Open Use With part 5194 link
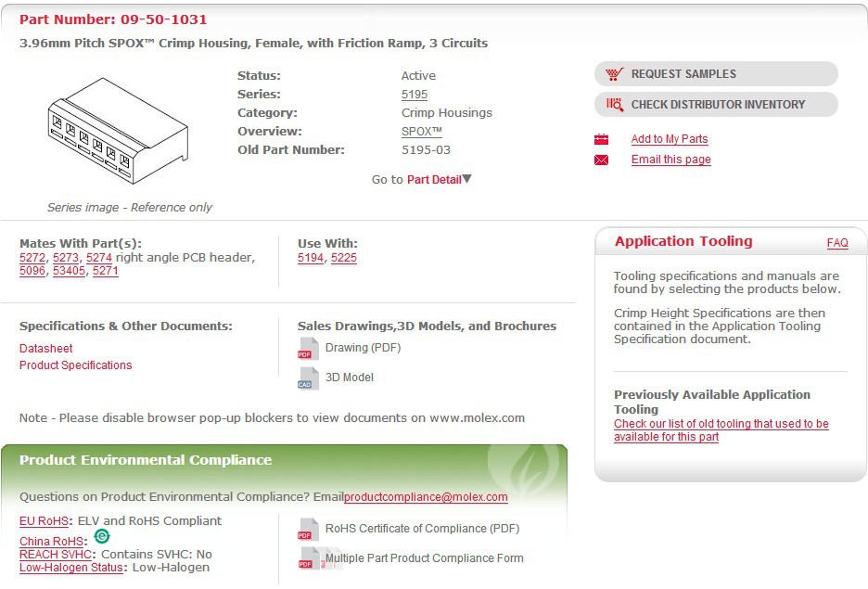 pos(311,258)
